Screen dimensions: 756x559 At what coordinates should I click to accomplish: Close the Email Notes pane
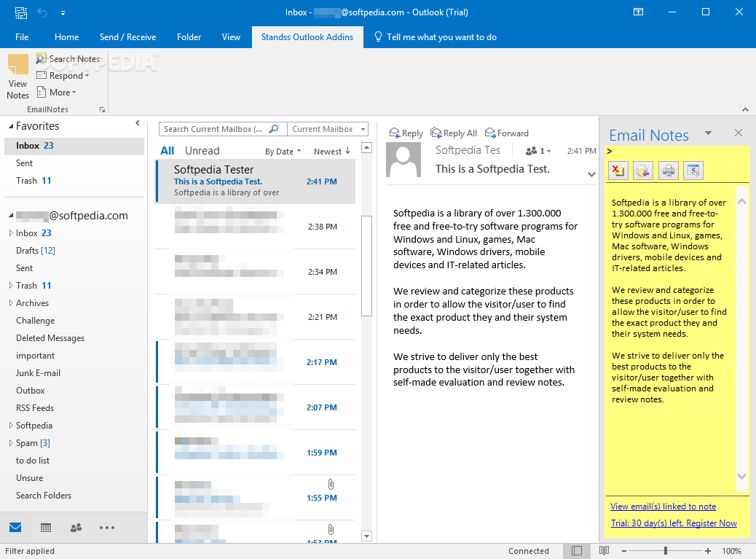pyautogui.click(x=739, y=133)
